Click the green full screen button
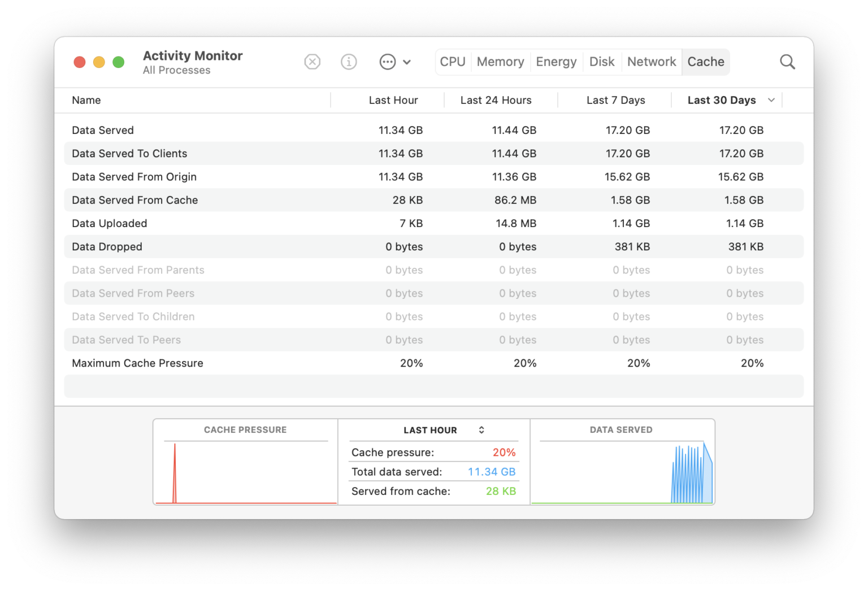 118,62
